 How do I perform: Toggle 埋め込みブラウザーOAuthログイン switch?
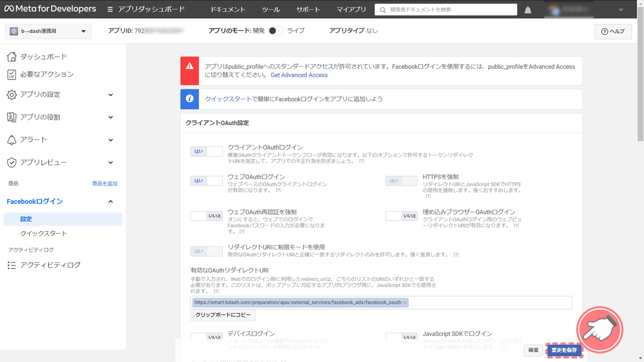coord(401,216)
